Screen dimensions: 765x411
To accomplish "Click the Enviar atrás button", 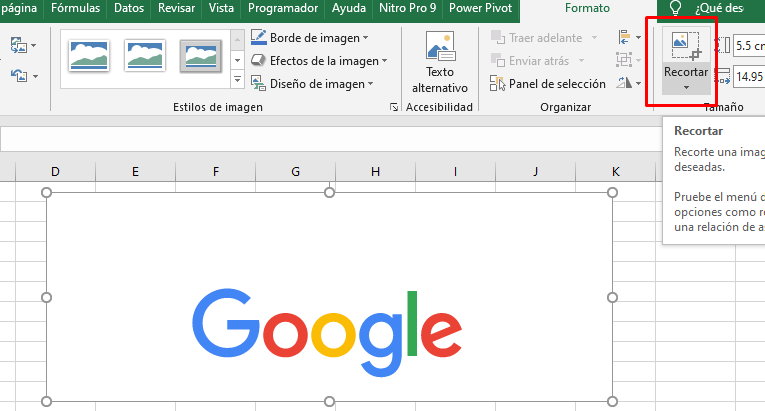I will [530, 61].
